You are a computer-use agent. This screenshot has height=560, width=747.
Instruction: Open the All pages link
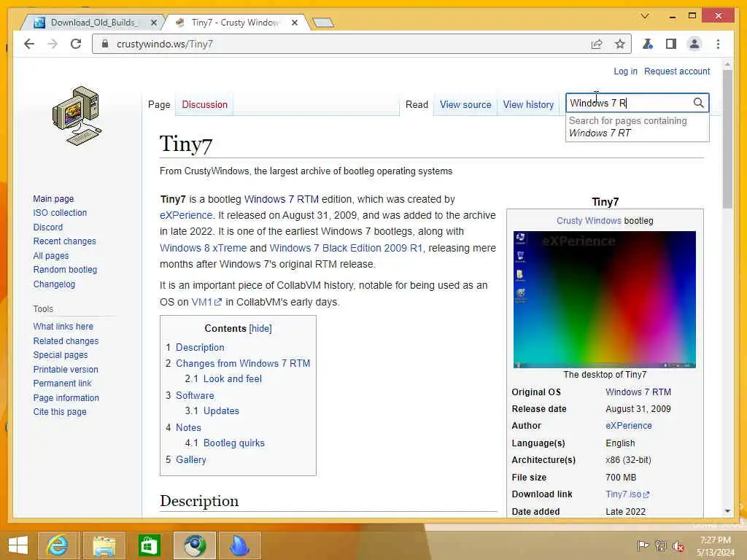coord(51,256)
